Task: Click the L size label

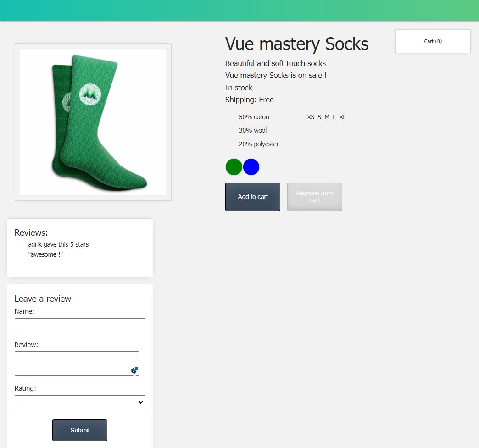Action: [x=334, y=117]
